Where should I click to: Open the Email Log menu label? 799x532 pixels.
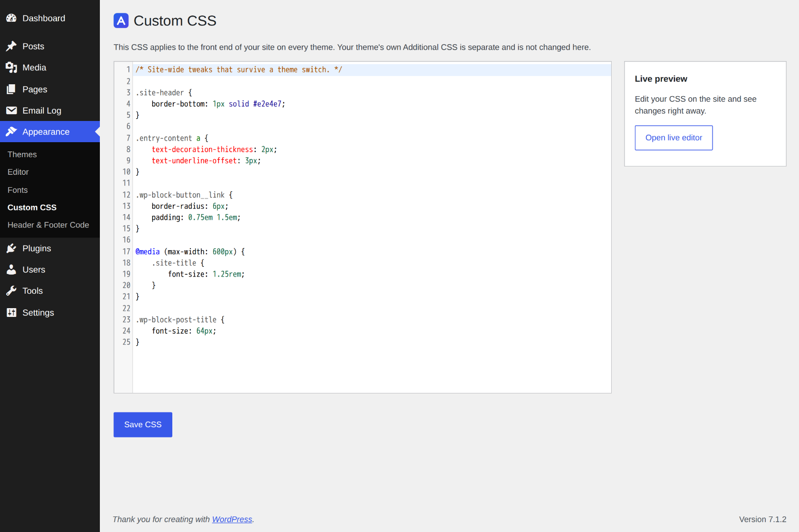pos(42,111)
